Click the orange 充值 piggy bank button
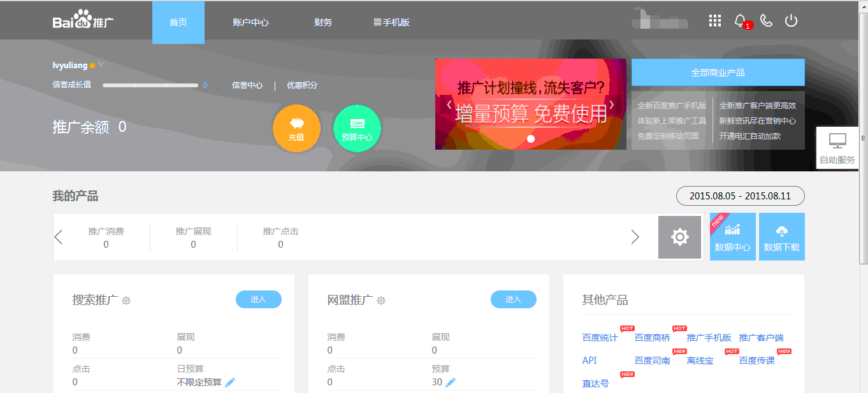Image resolution: width=868 pixels, height=393 pixels. pos(296,129)
